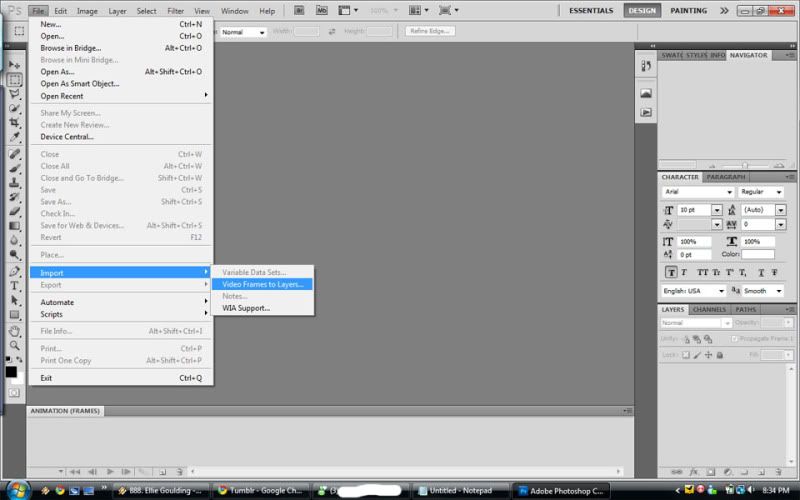The width and height of the screenshot is (800, 500).
Task: Open the Normal style dropdown in options bar
Action: pos(243,32)
